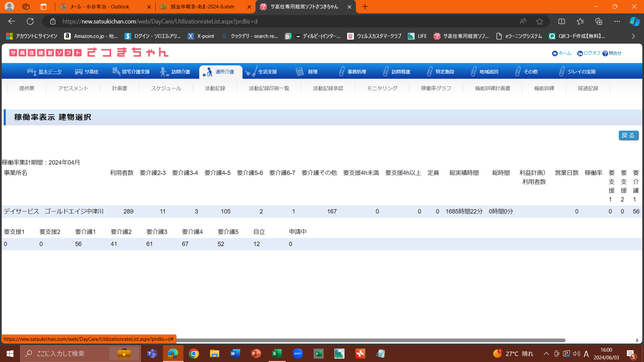
Task: Click the 戻る button
Action: (x=628, y=135)
